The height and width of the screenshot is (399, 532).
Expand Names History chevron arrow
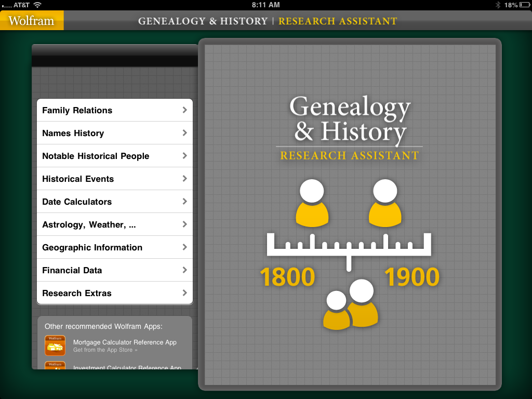coord(184,133)
